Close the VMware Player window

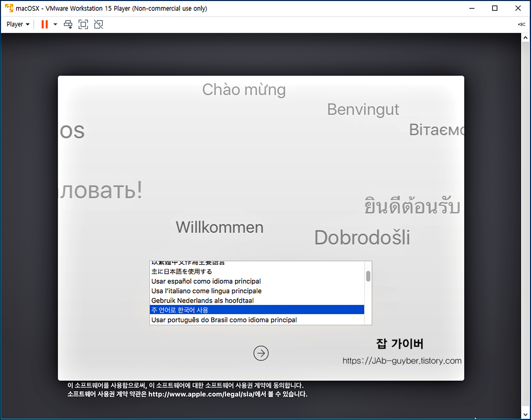(x=518, y=8)
